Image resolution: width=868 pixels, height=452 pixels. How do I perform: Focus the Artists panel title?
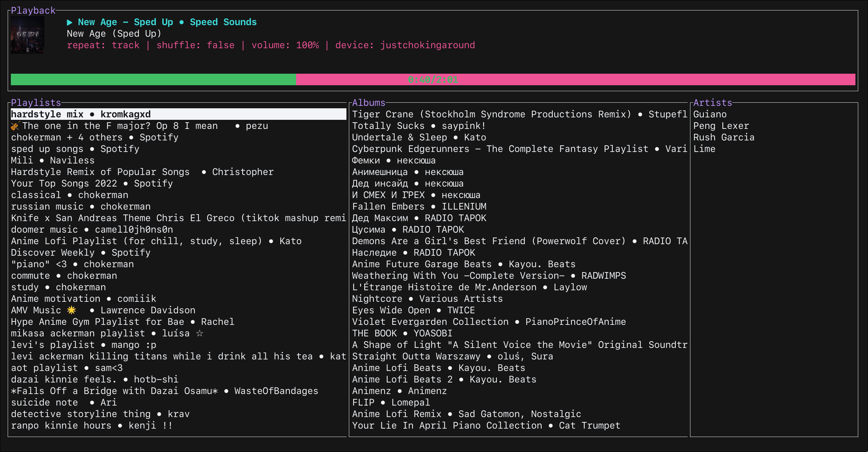click(x=712, y=103)
